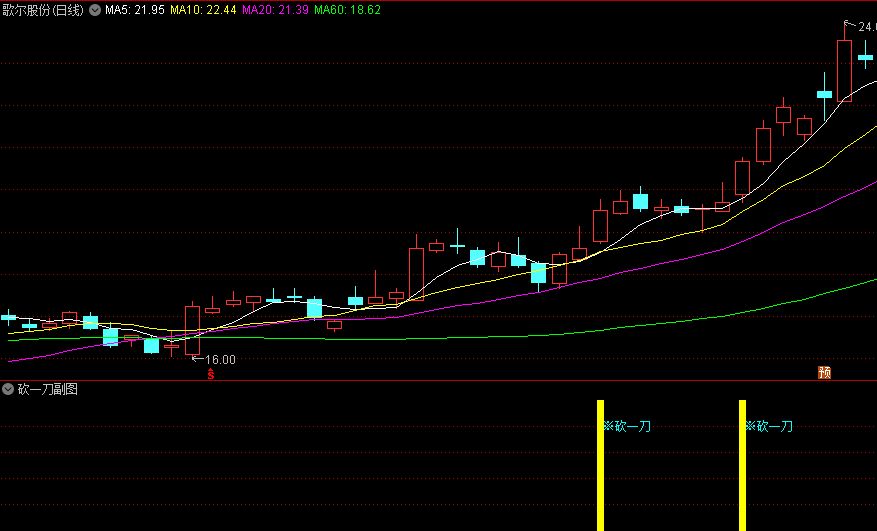Click the 砍一刀副图 sub-chart title

(x=48, y=389)
